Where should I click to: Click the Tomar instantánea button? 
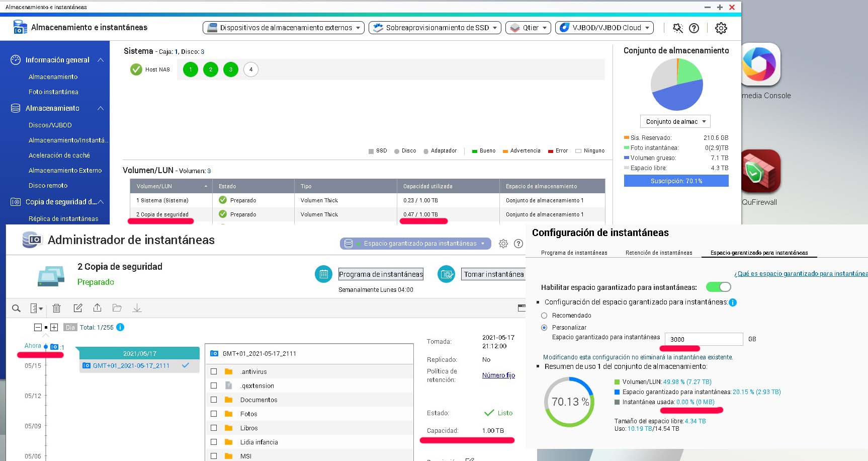pyautogui.click(x=493, y=274)
